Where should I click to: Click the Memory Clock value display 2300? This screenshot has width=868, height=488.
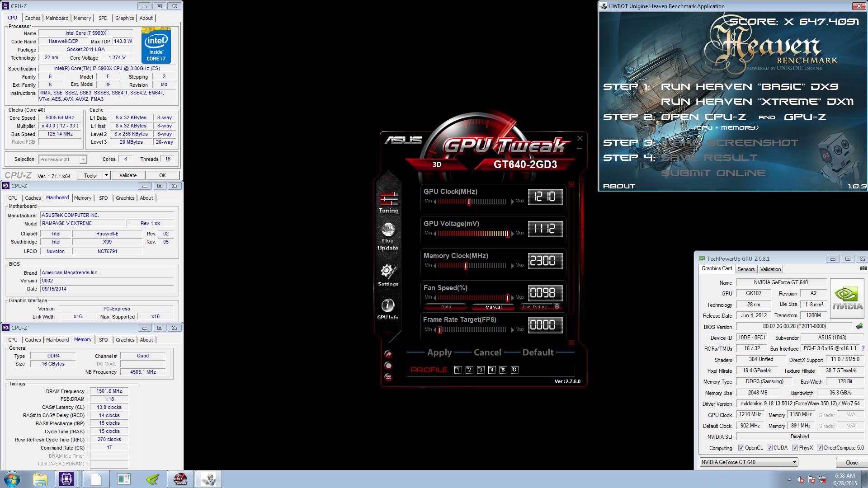coord(545,261)
